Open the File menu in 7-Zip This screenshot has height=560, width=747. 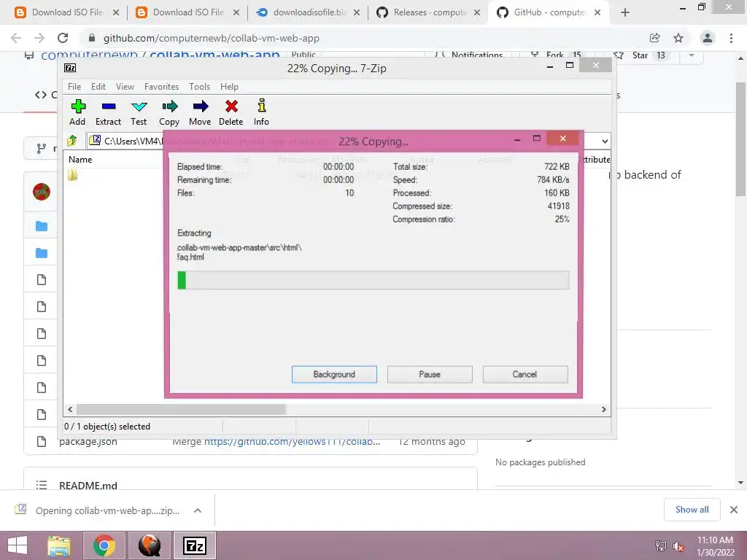(x=74, y=87)
